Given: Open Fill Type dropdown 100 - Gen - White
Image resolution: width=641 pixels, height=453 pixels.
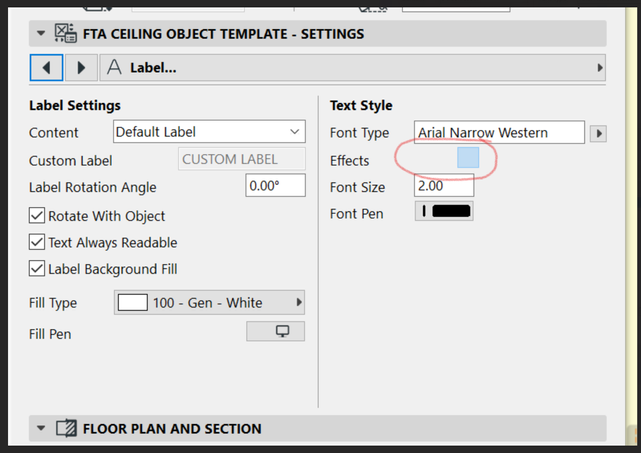Looking at the screenshot, I should point(210,303).
